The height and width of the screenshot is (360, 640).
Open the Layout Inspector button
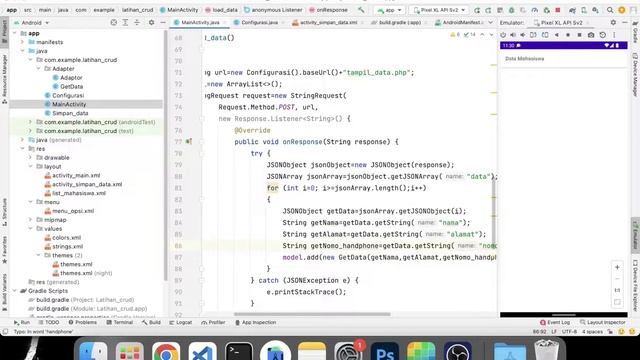(x=602, y=322)
